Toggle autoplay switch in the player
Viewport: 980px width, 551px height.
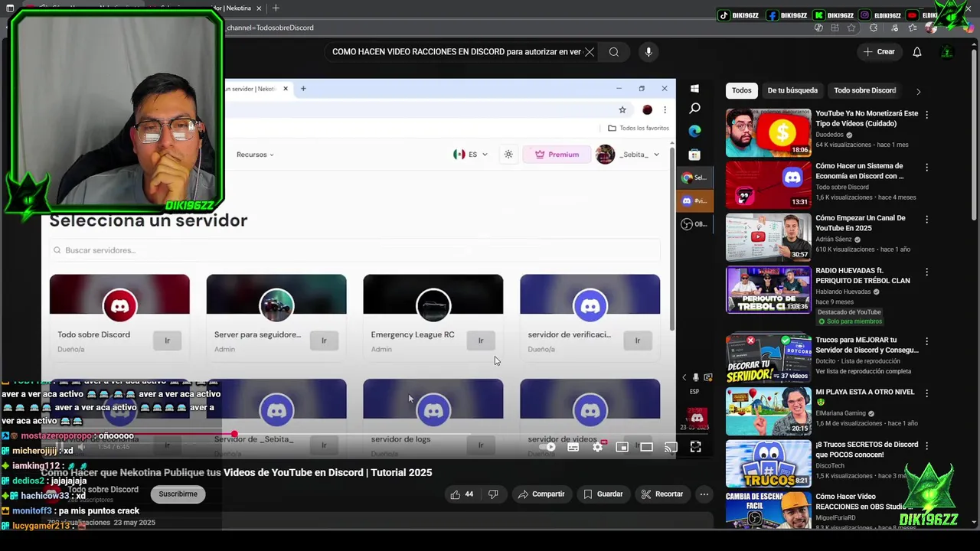pyautogui.click(x=547, y=447)
